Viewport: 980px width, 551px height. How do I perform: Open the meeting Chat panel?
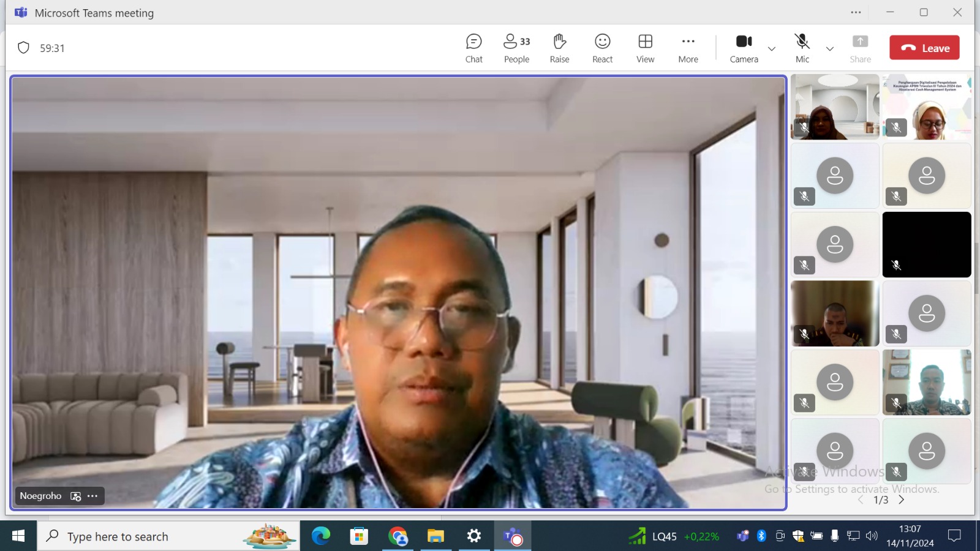474,48
